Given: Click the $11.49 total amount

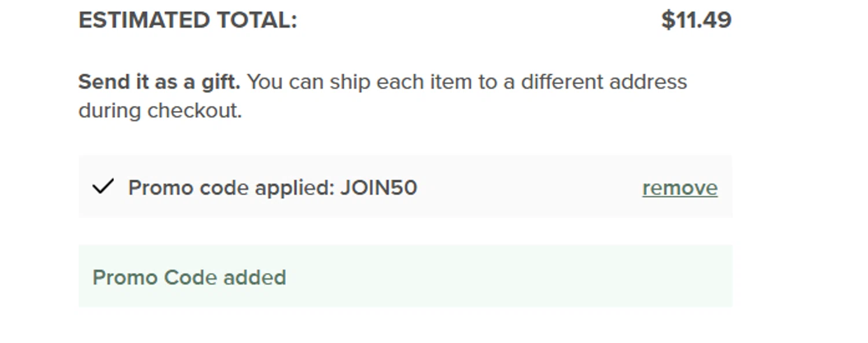Looking at the screenshot, I should [x=696, y=20].
